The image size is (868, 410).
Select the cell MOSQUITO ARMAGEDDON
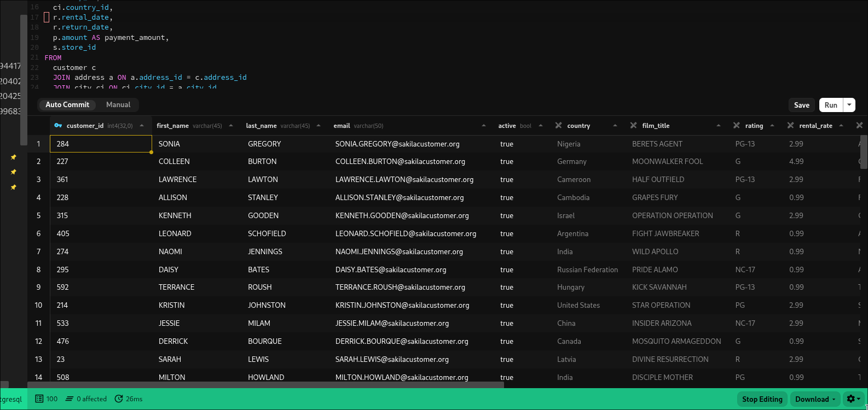coord(676,341)
